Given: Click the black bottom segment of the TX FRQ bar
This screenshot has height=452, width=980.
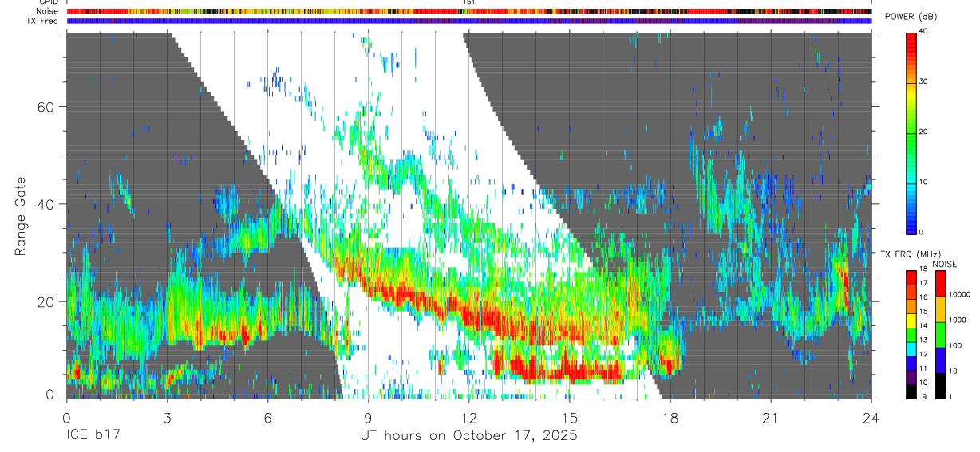Looking at the screenshot, I should [x=910, y=391].
